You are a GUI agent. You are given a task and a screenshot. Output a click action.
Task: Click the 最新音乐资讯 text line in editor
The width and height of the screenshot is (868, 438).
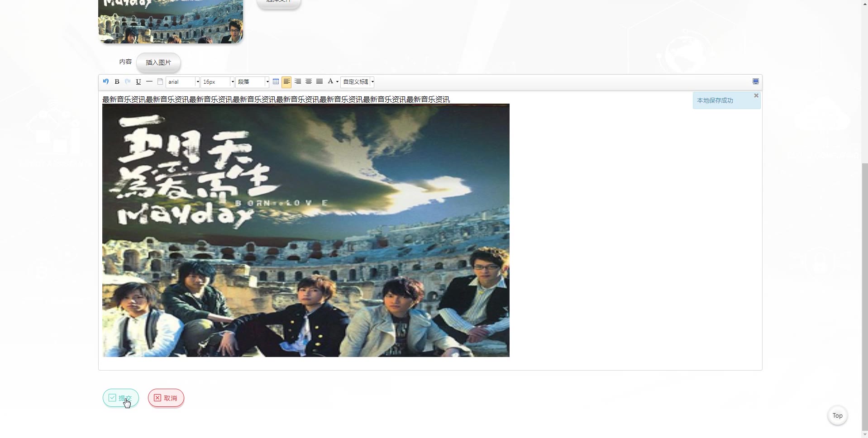[276, 100]
